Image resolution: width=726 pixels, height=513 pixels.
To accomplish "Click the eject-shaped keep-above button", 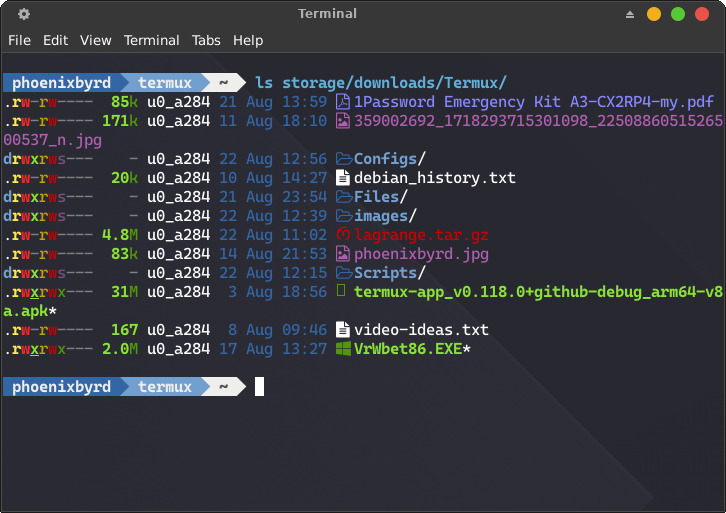I will 630,14.
